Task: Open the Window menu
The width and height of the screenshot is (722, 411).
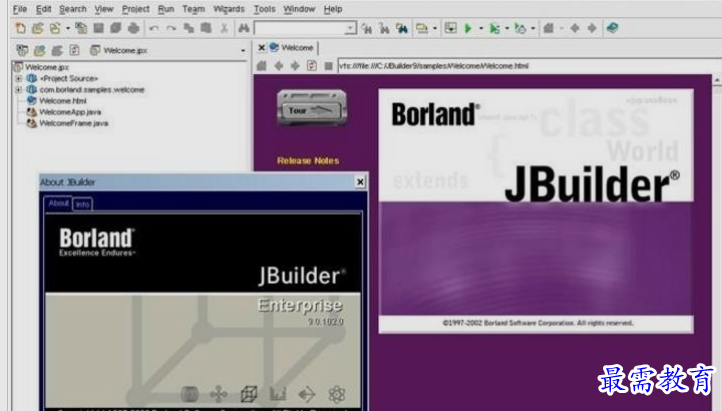Action: point(299,9)
